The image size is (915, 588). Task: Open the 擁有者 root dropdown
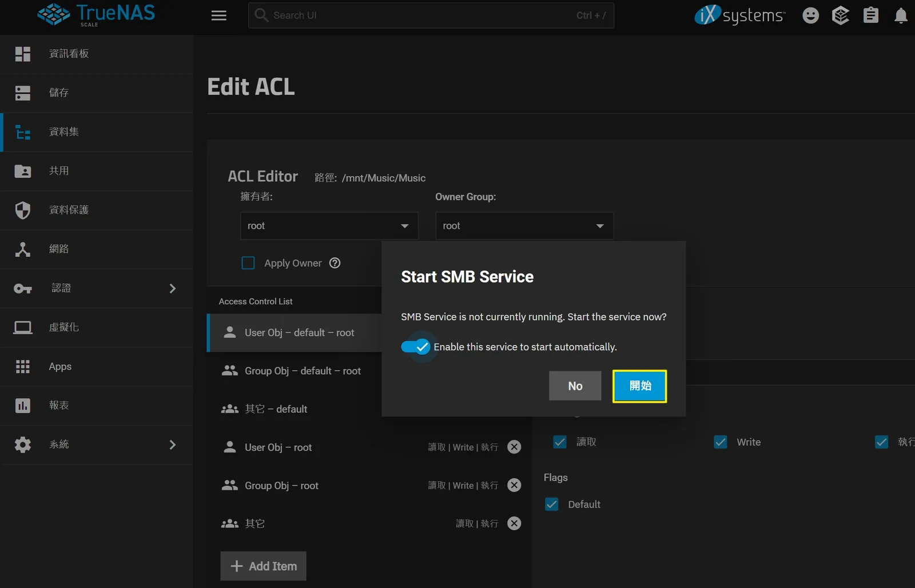point(329,226)
